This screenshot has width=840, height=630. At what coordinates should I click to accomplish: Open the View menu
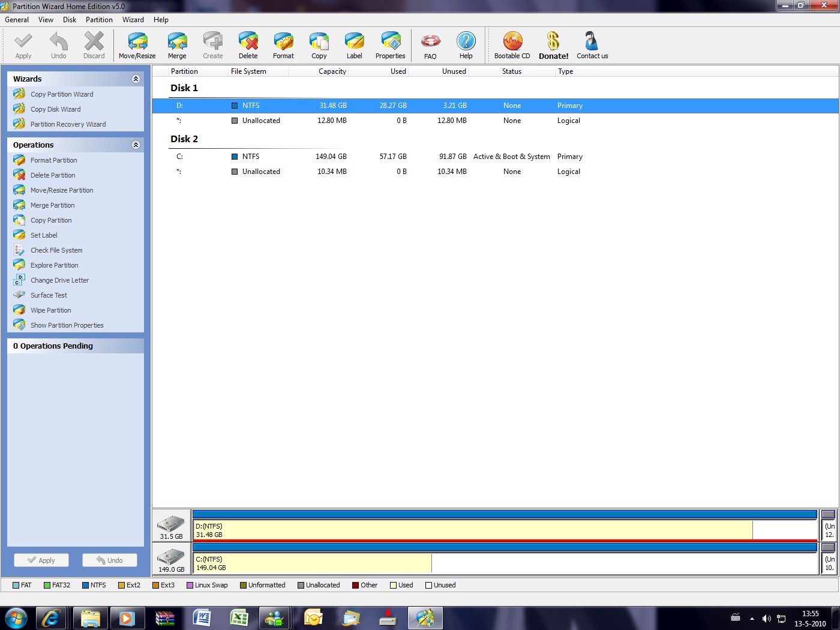coord(46,20)
